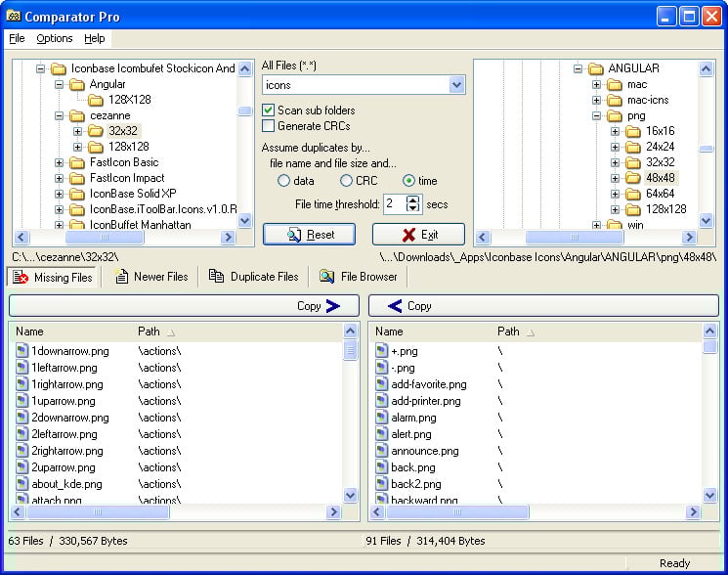Click the Exit button
Viewport: 728px width, 575px height.
click(x=418, y=235)
